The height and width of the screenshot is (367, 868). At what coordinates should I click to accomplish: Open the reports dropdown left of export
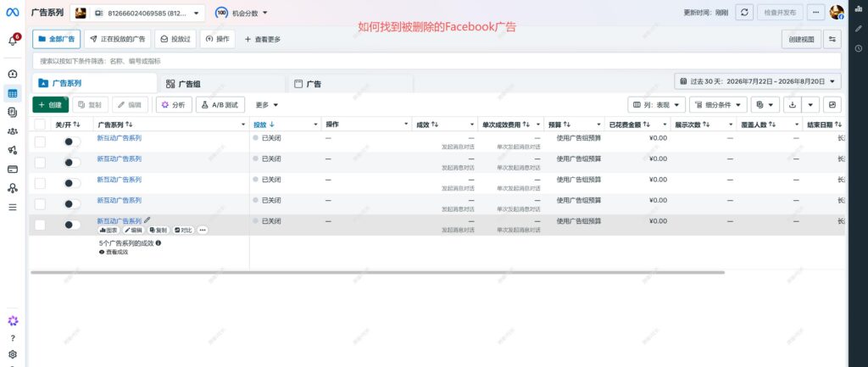765,104
